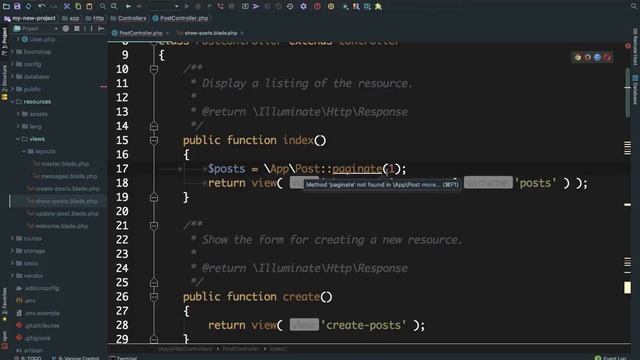
Task: Click the Cut scissors icon
Action: click(x=67, y=6)
